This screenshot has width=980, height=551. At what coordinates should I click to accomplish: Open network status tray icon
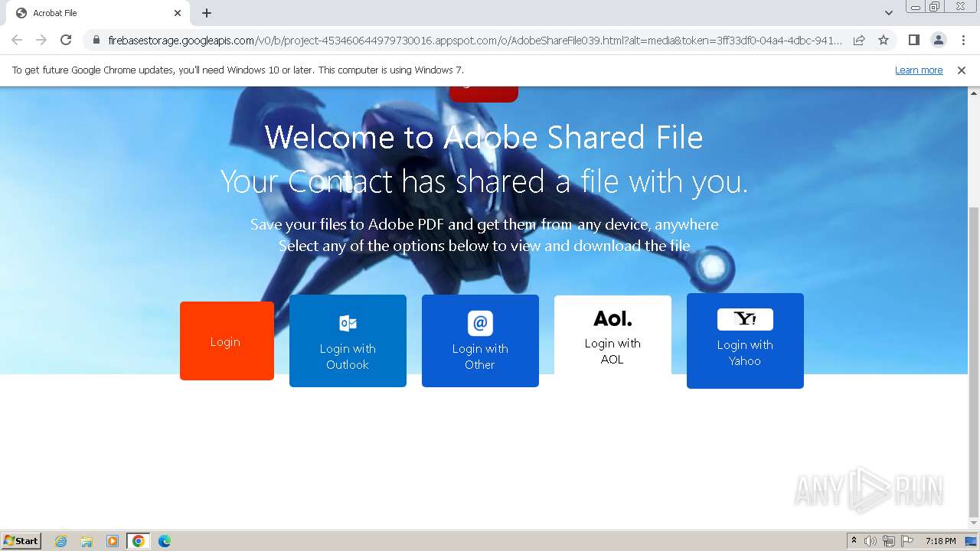pyautogui.click(x=889, y=541)
